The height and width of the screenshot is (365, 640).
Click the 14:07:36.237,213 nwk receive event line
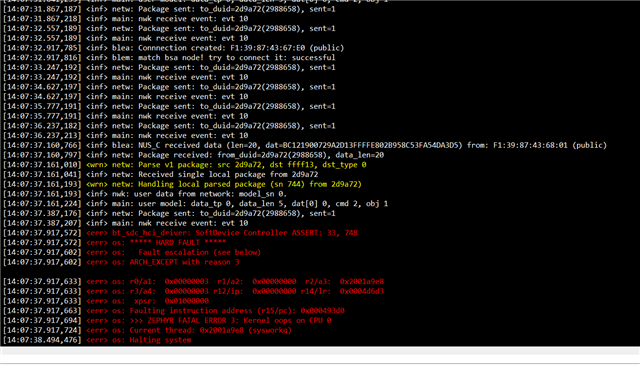pos(125,136)
